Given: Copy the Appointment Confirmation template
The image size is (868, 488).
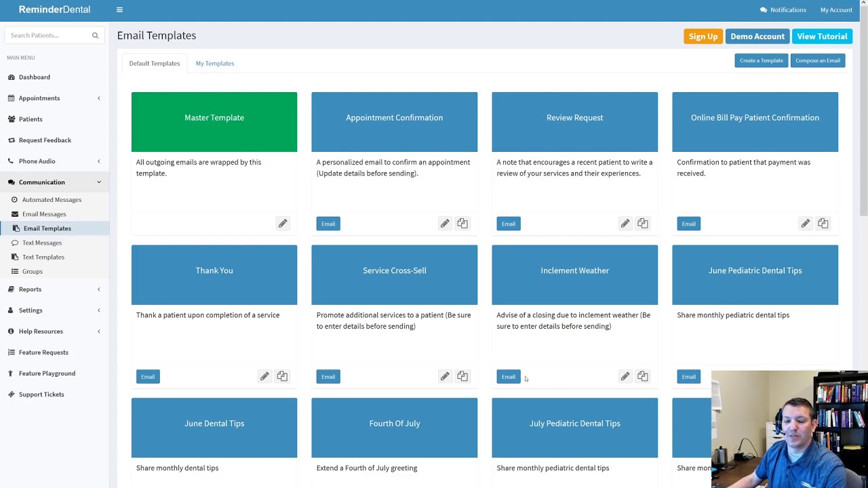Looking at the screenshot, I should (x=462, y=224).
